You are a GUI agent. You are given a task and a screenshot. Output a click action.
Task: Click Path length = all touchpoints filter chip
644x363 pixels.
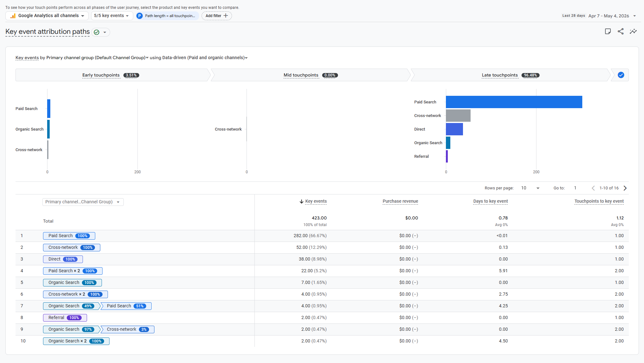(x=167, y=16)
